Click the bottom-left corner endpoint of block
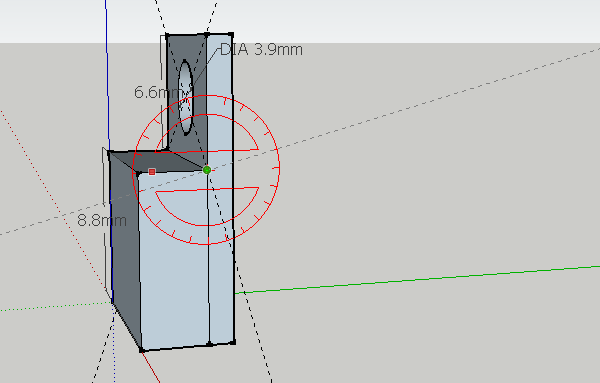Viewport: 600px width, 383px height. (x=142, y=350)
